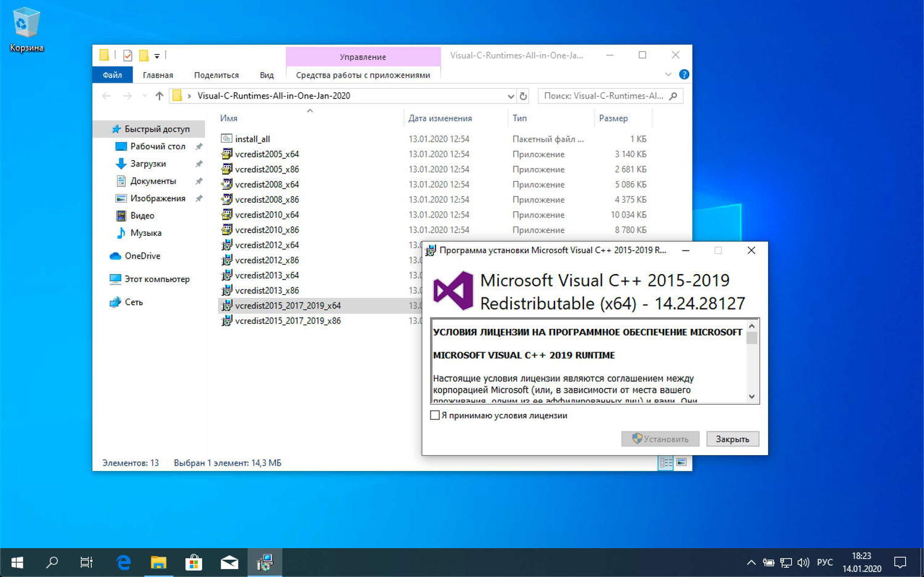Open the Главная ribbon tab

[158, 75]
